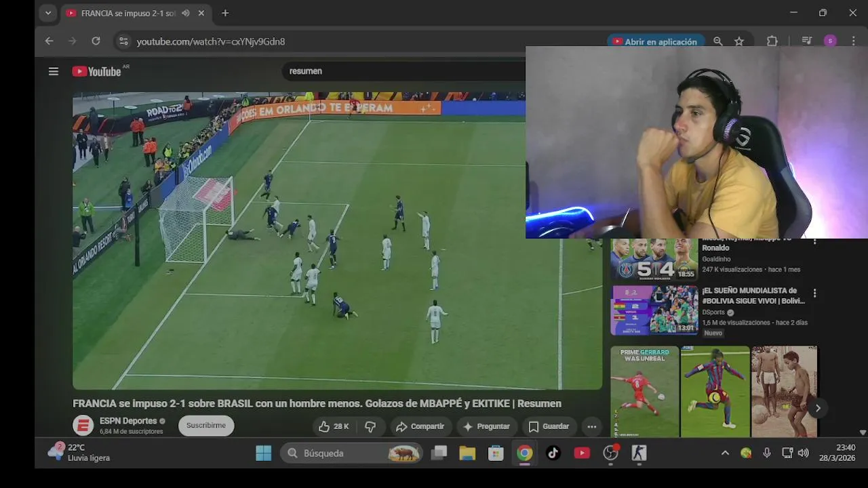Open the Chrome profile avatar
The width and height of the screenshot is (868, 488).
point(830,41)
